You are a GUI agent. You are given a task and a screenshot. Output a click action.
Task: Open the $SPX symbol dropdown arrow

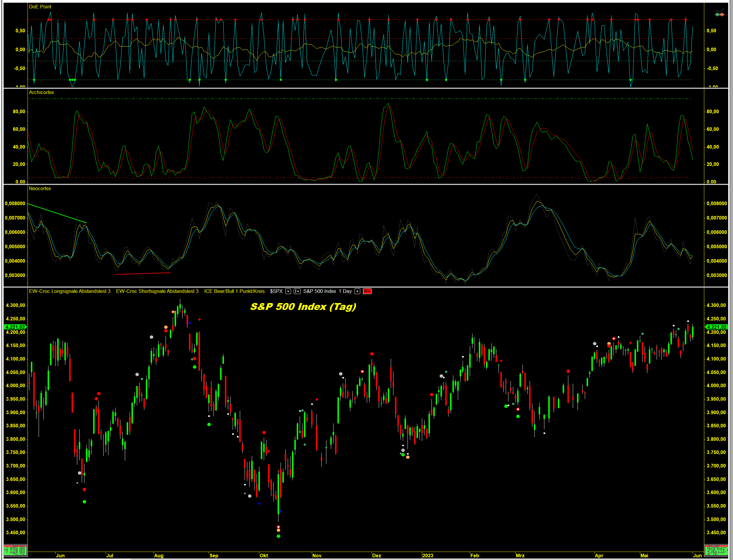288,292
